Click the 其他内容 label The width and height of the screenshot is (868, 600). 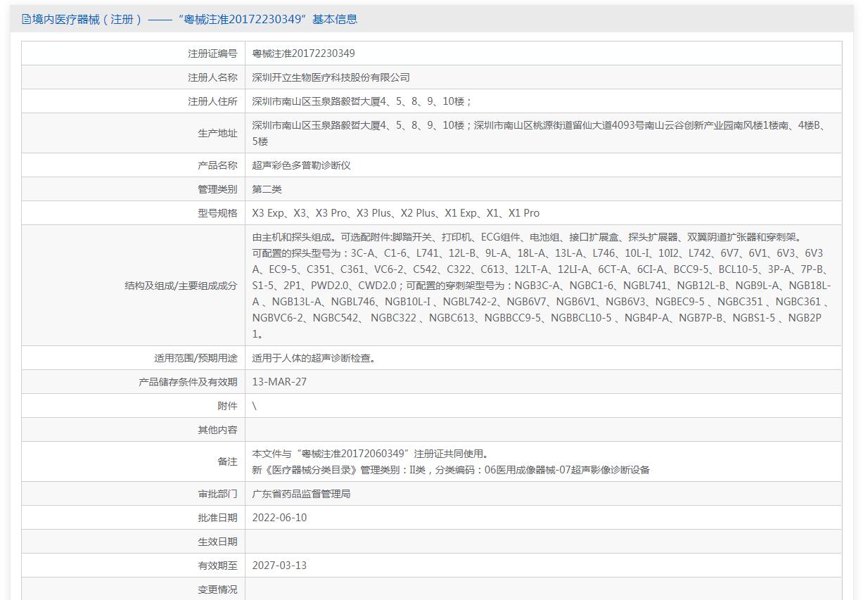217,430
